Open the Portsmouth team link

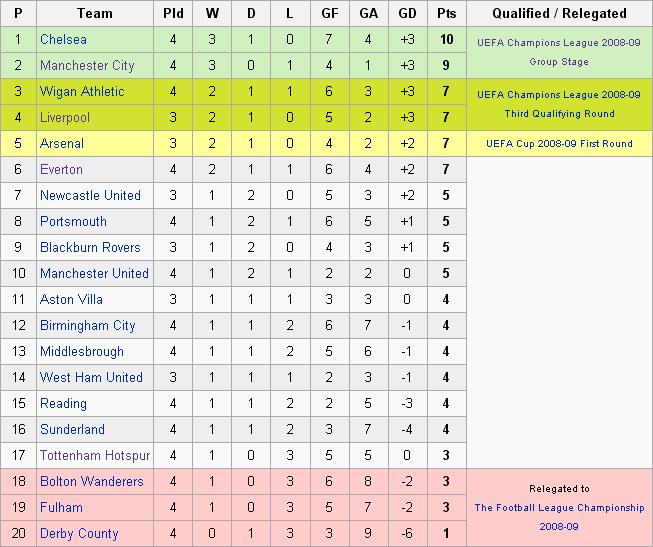[x=73, y=221]
